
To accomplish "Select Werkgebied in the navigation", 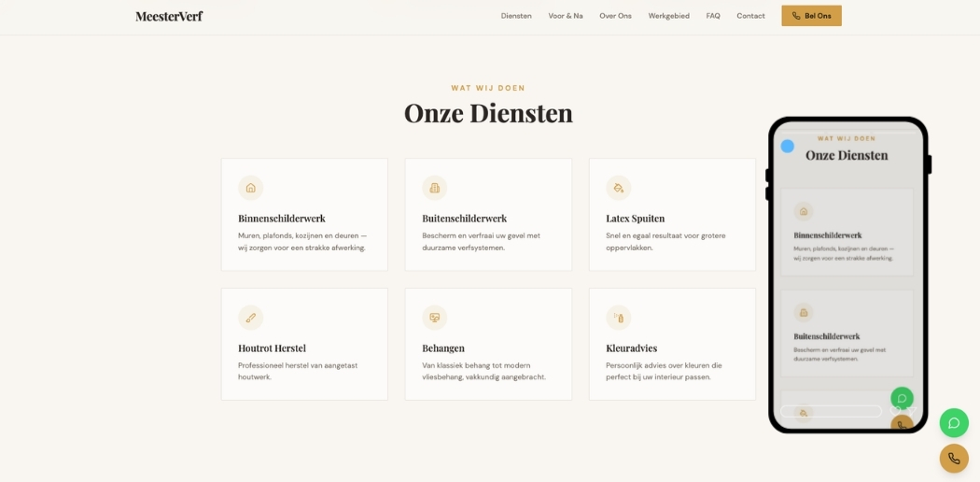I will coord(669,16).
